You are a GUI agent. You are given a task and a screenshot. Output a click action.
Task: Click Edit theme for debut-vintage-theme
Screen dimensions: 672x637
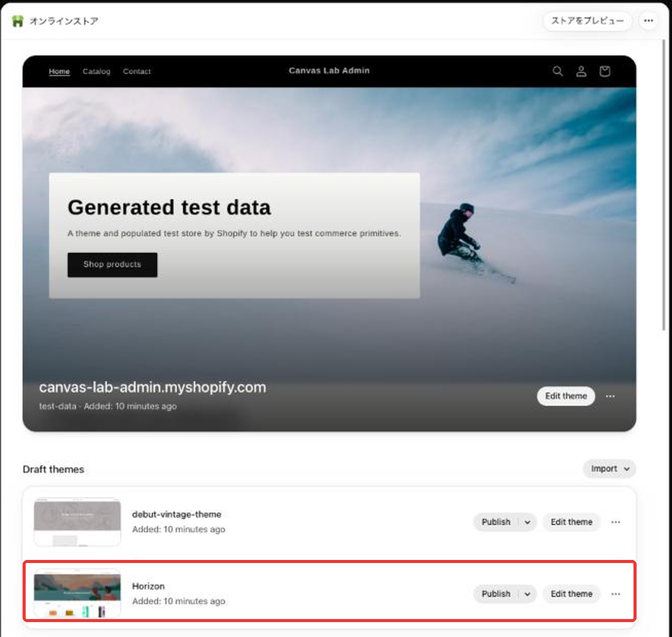[x=571, y=522]
